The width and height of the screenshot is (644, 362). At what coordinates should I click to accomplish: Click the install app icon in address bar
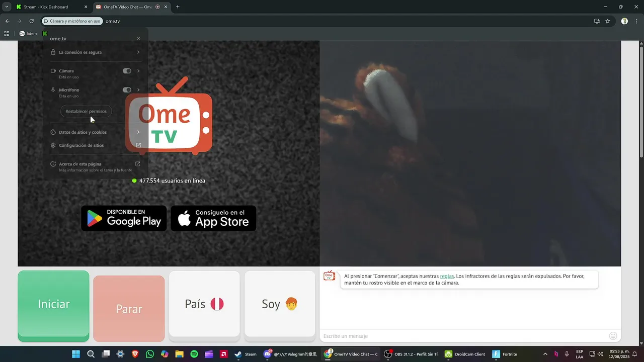pos(597,21)
